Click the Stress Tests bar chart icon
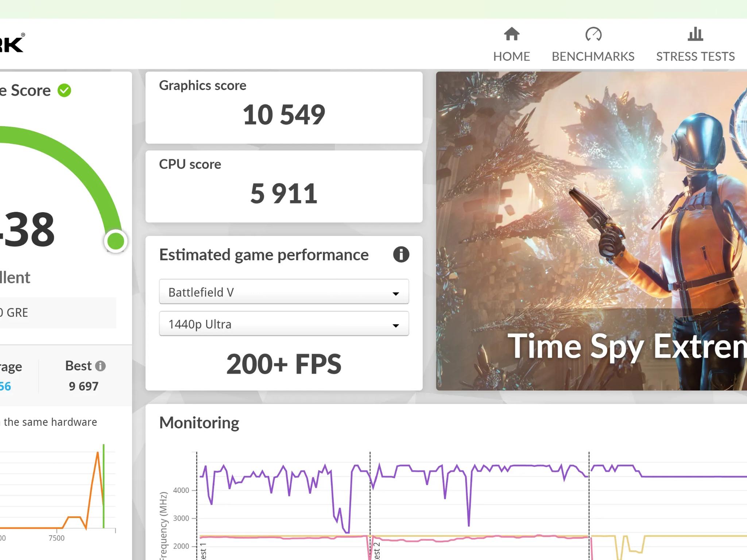 (x=695, y=34)
